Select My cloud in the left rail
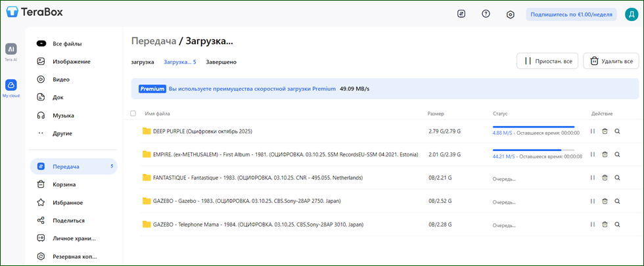 click(x=11, y=88)
